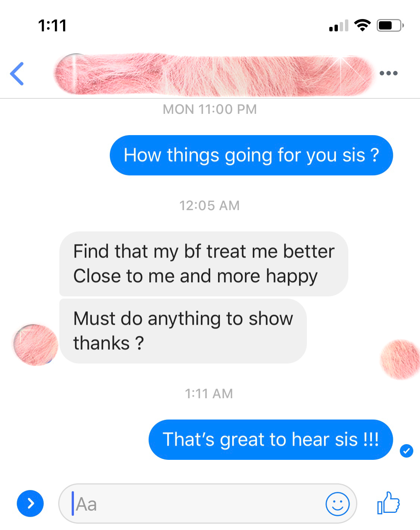Select the 'Find that my bf treat me better' bubble
This screenshot has height=530, width=420.
tap(203, 264)
